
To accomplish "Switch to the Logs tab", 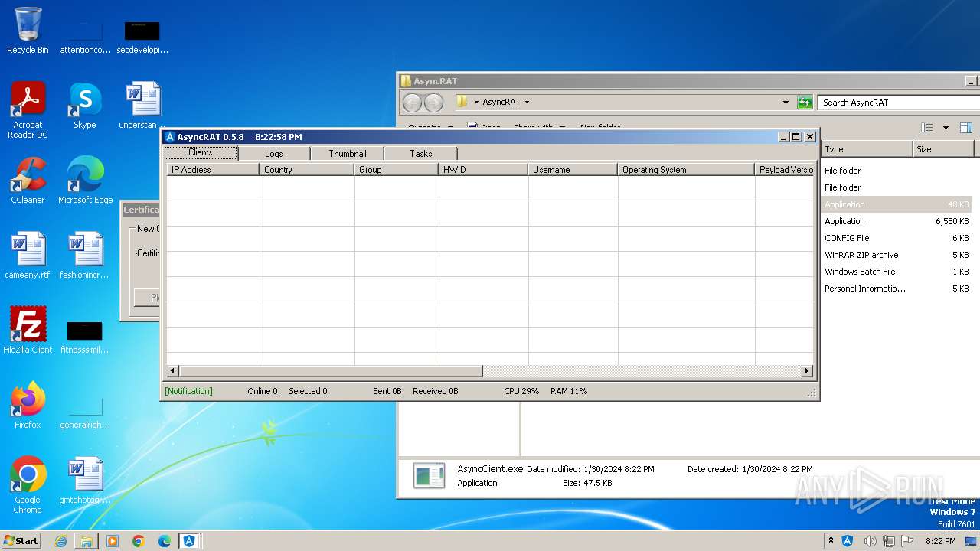I will point(274,154).
